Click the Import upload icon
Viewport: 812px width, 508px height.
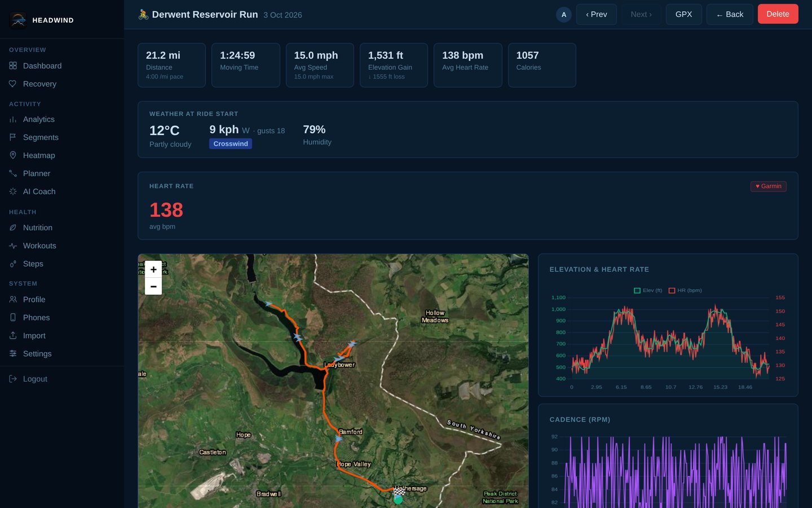coord(13,336)
